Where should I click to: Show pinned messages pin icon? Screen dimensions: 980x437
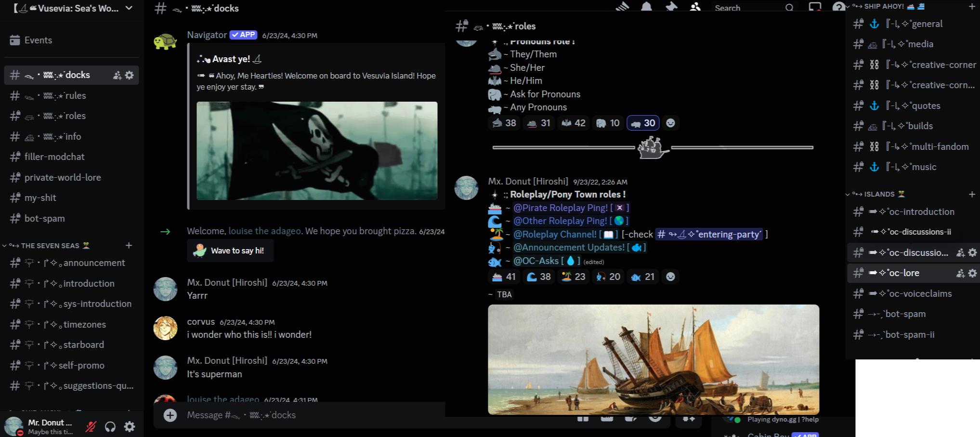pos(671,7)
